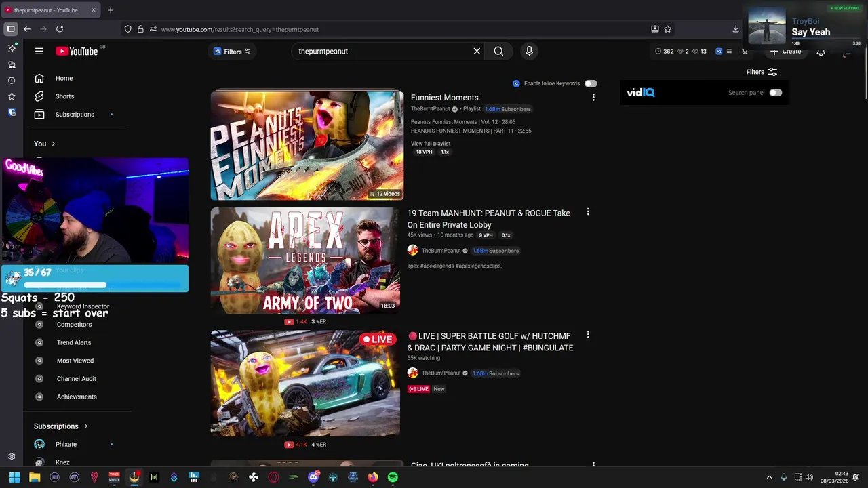
Task: Click the TheBurntPeanut avatar under the LIVE video
Action: click(x=412, y=373)
